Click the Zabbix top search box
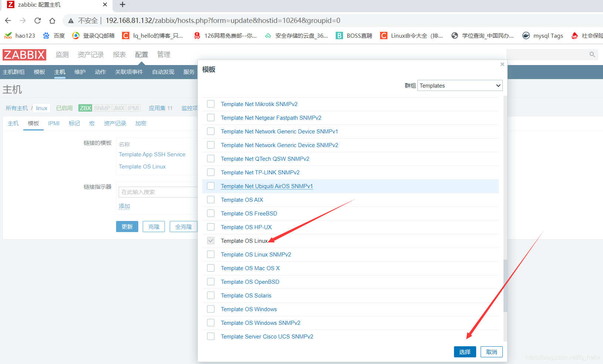This screenshot has height=364, width=603. coord(552,55)
